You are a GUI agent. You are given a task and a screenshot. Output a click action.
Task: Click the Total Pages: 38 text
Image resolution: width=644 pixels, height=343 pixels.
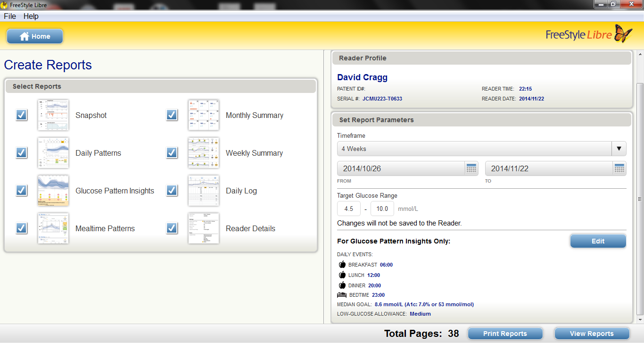pyautogui.click(x=421, y=334)
